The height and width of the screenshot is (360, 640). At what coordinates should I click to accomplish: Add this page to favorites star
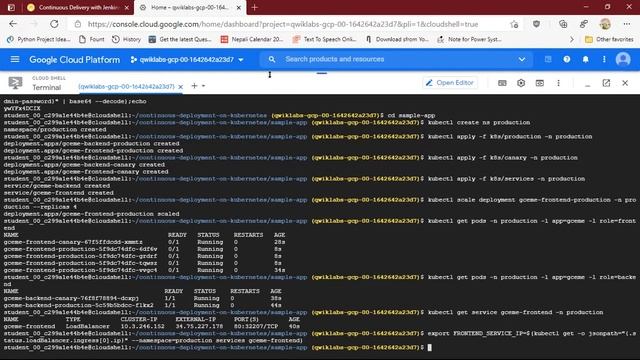(x=514, y=24)
